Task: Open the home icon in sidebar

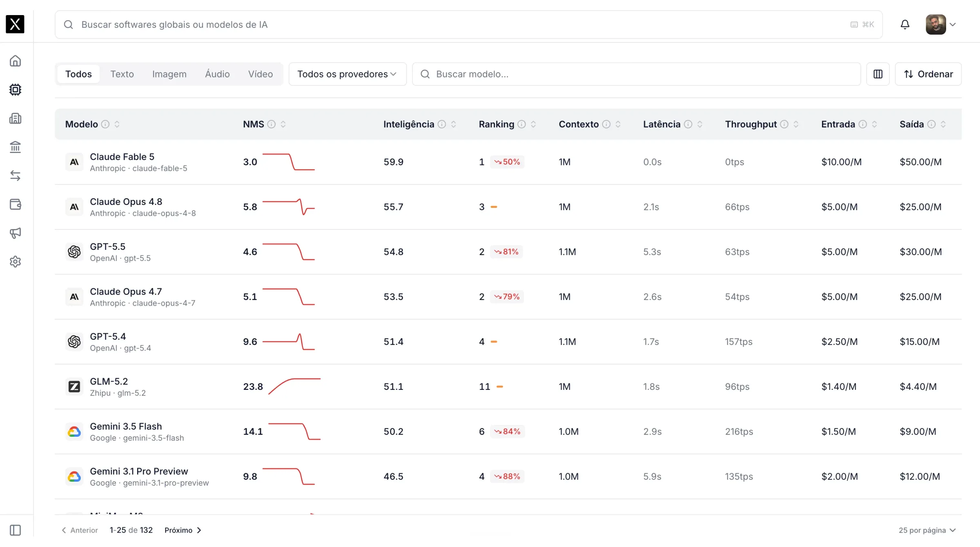Action: (x=15, y=61)
